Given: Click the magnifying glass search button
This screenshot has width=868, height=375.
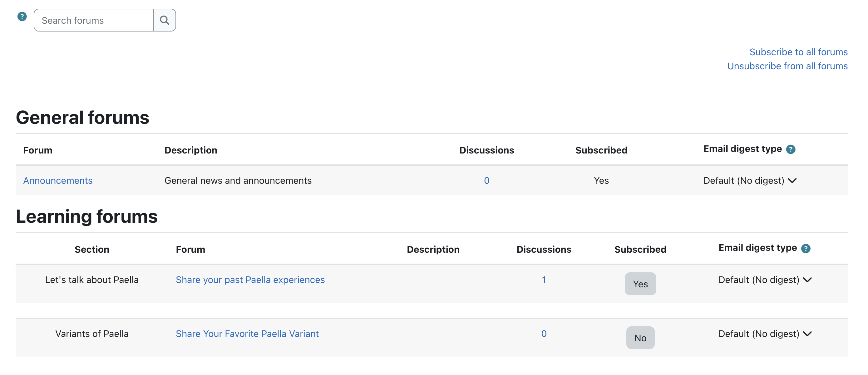Looking at the screenshot, I should point(165,20).
